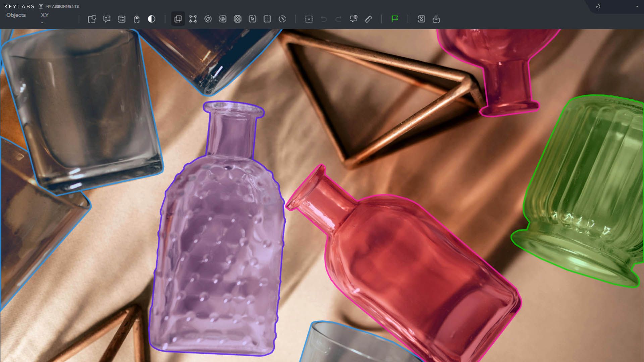Toggle the eye visibility box icon
Viewport: 644px width, 362px height.
(x=222, y=19)
